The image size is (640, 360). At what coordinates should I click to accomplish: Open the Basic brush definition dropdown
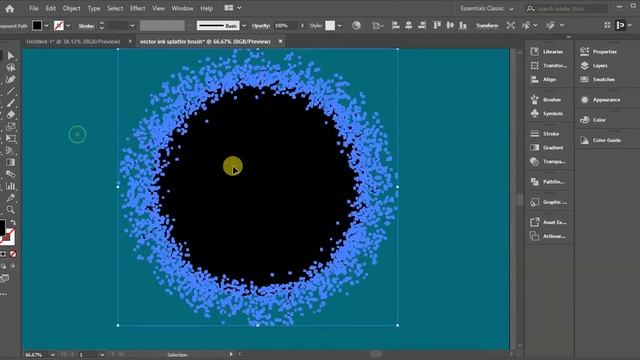(244, 26)
